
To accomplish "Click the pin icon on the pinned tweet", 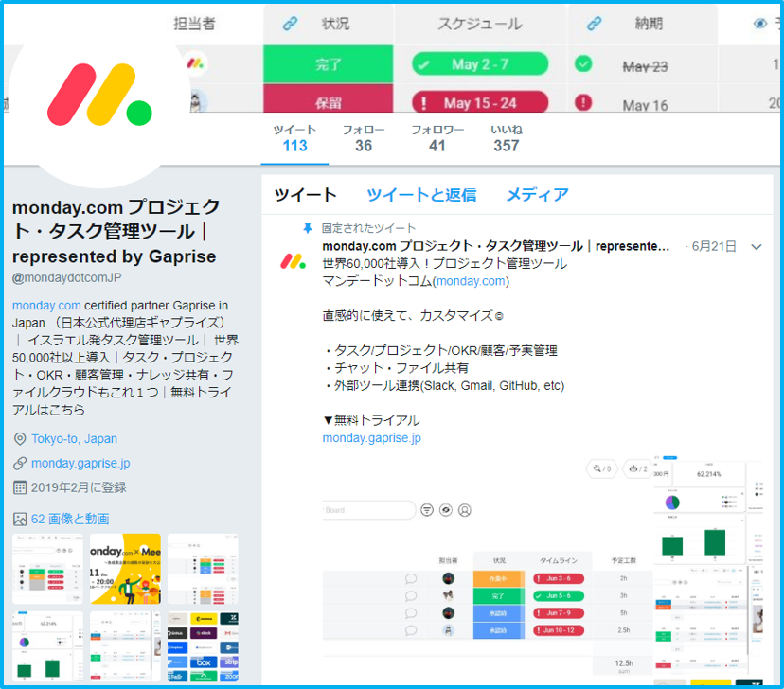I will 307,228.
